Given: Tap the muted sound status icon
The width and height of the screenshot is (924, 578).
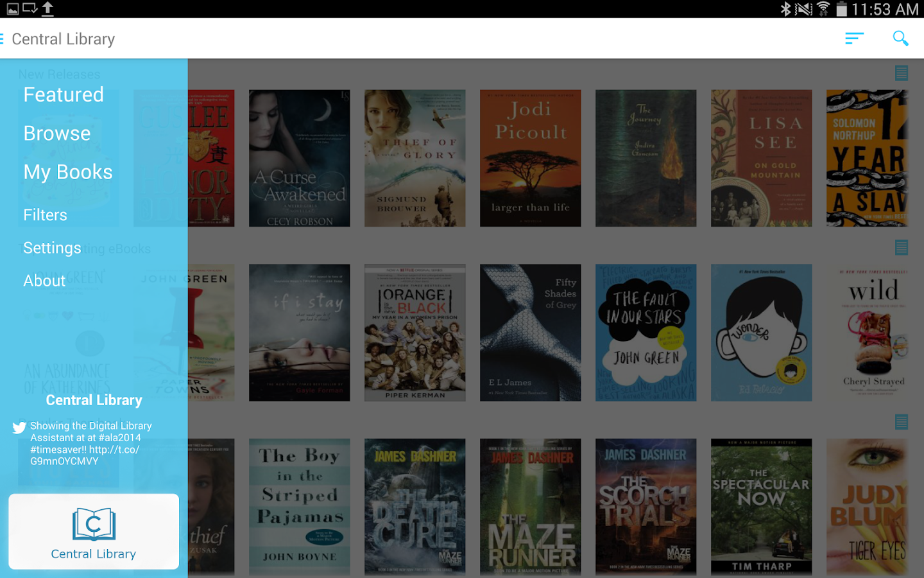Looking at the screenshot, I should (x=803, y=9).
